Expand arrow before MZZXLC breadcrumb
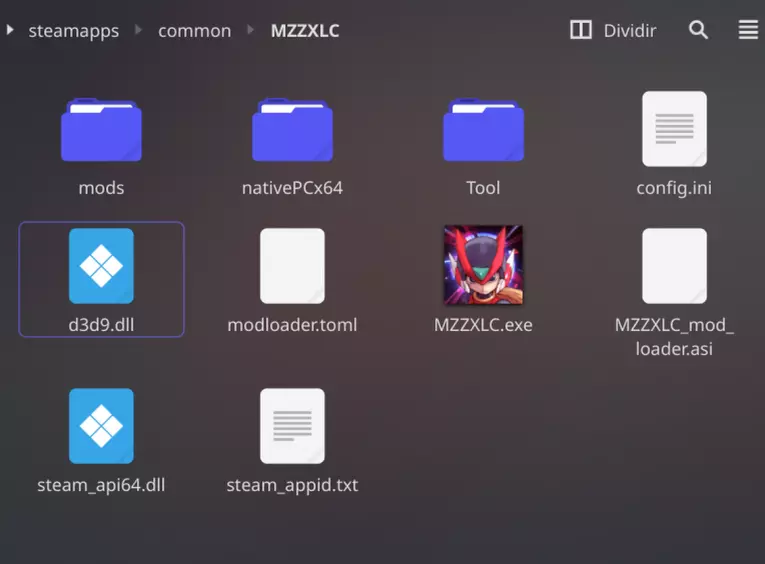Screen dimensions: 765x564 (x=251, y=30)
